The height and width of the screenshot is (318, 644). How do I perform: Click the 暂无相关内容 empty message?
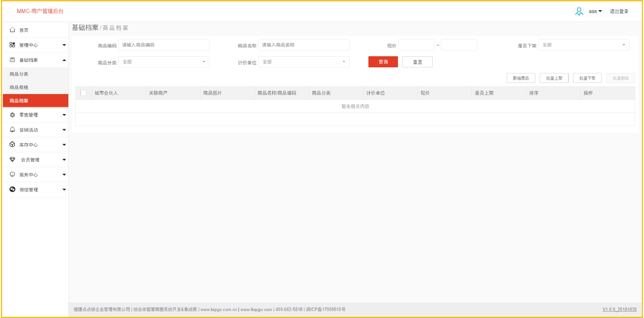pyautogui.click(x=355, y=106)
